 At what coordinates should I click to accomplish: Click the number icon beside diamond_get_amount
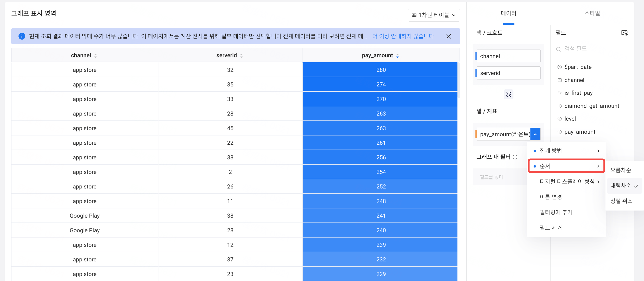coord(560,106)
